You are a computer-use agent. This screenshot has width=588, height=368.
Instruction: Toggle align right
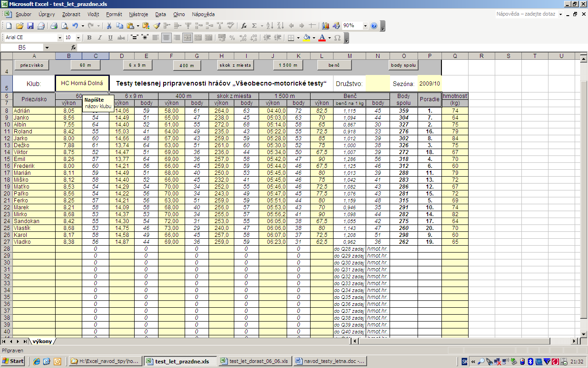[x=177, y=38]
